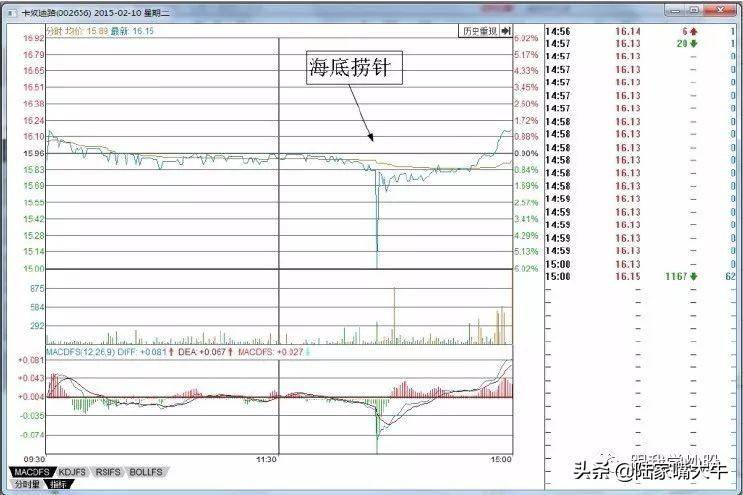The width and height of the screenshot is (743, 495).
Task: Click the 16.10 price axis label
Action: pos(34,137)
